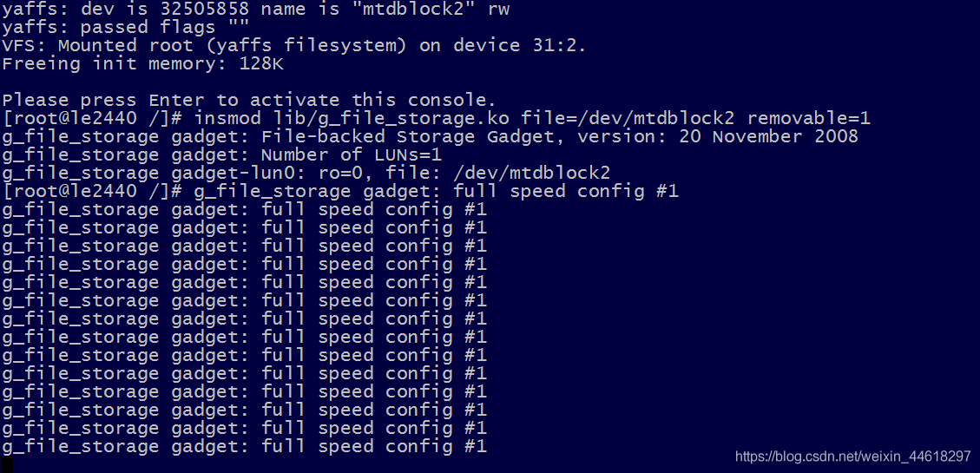This screenshot has height=473, width=980.
Task: Click the "removable=1" parameter
Action: coord(809,119)
